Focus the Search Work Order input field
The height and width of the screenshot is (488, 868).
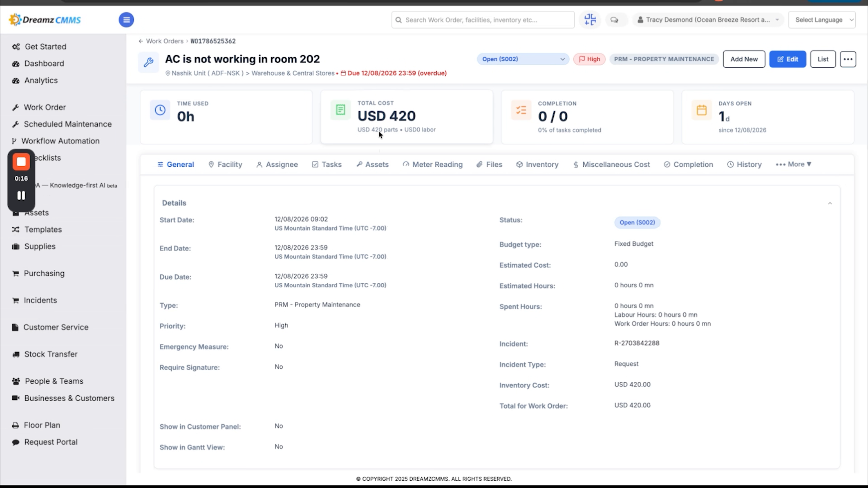click(x=483, y=20)
